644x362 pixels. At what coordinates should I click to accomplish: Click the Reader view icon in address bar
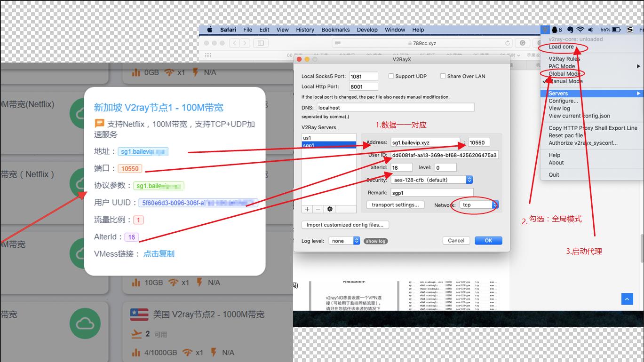coord(337,43)
